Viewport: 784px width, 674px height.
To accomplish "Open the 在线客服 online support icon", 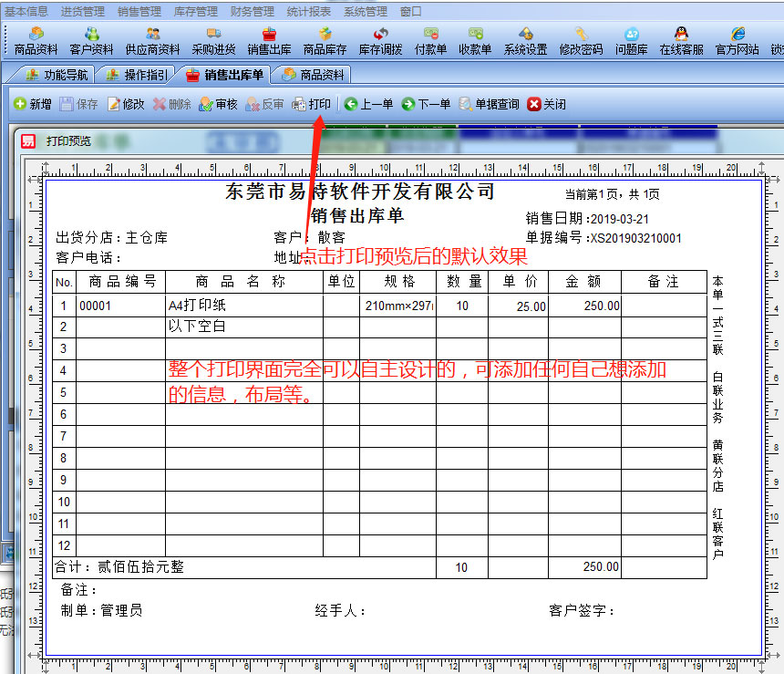I will click(682, 41).
